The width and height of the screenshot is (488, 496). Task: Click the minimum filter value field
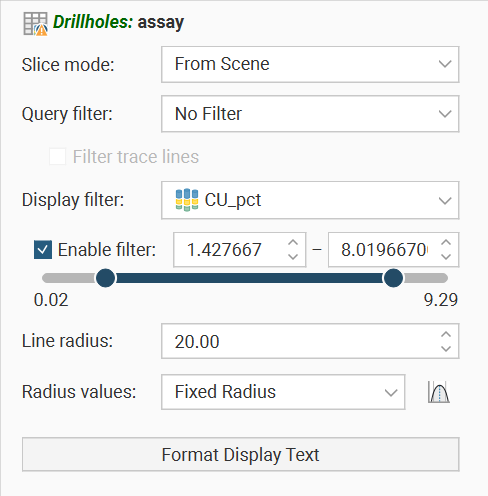coord(230,250)
